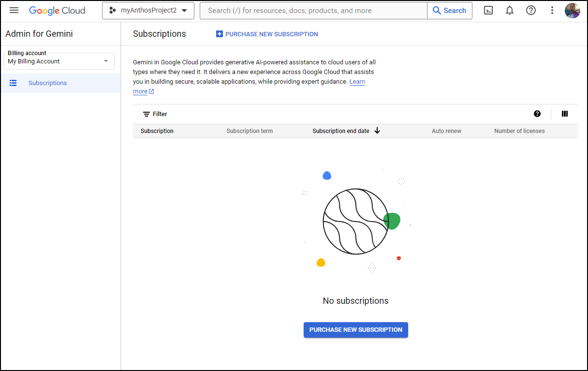
Task: Click the descending sort arrow
Action: [x=377, y=131]
